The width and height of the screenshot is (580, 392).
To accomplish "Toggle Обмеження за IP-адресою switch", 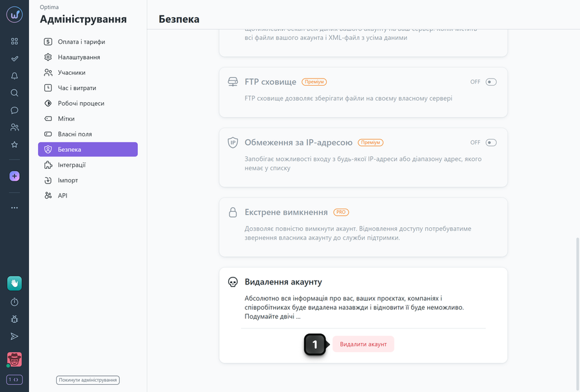I will [x=491, y=142].
